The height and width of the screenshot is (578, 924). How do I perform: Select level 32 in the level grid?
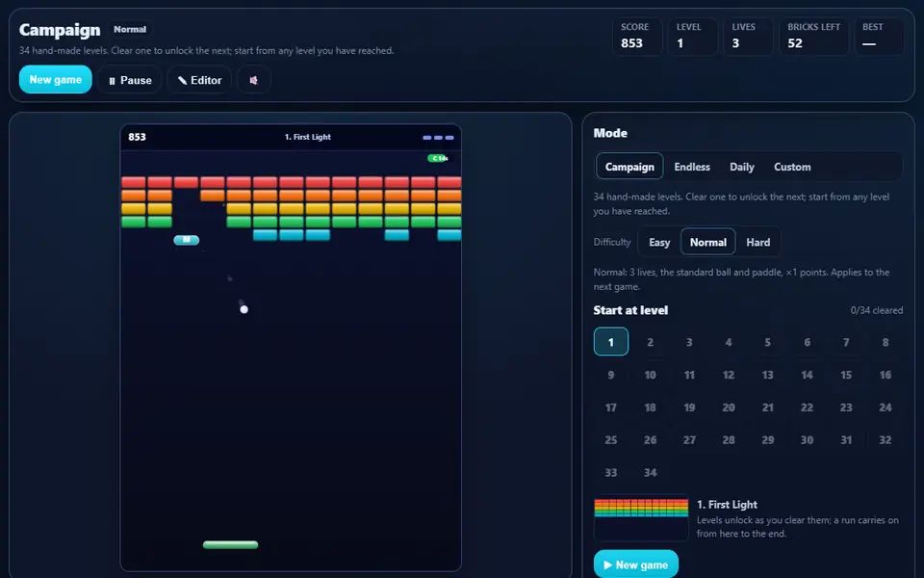(885, 439)
